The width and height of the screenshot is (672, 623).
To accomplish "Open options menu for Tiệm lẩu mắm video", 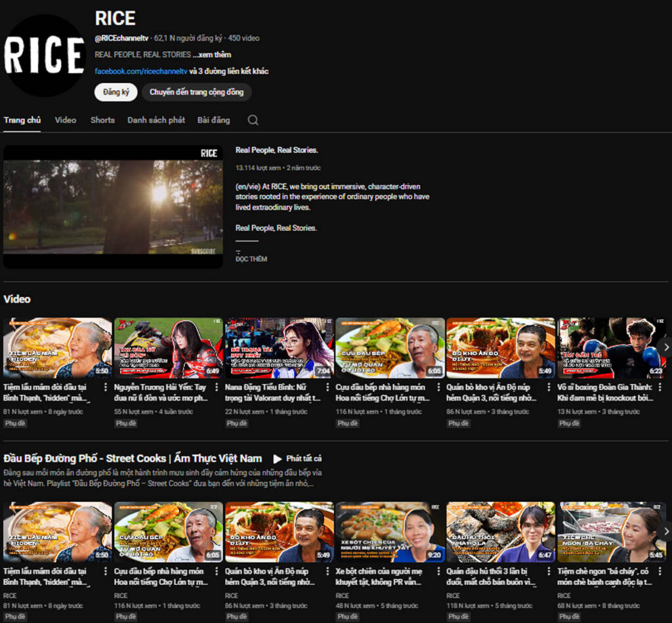I will pos(106,387).
